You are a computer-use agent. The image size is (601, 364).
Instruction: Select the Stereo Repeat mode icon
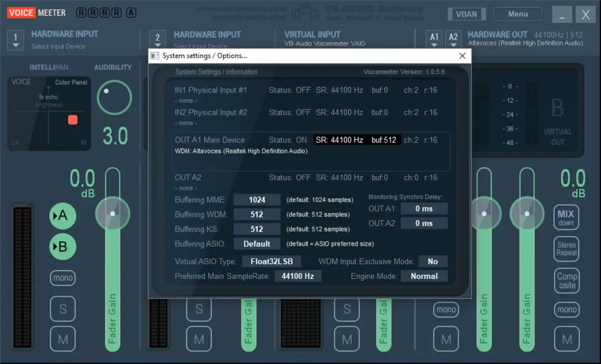566,249
